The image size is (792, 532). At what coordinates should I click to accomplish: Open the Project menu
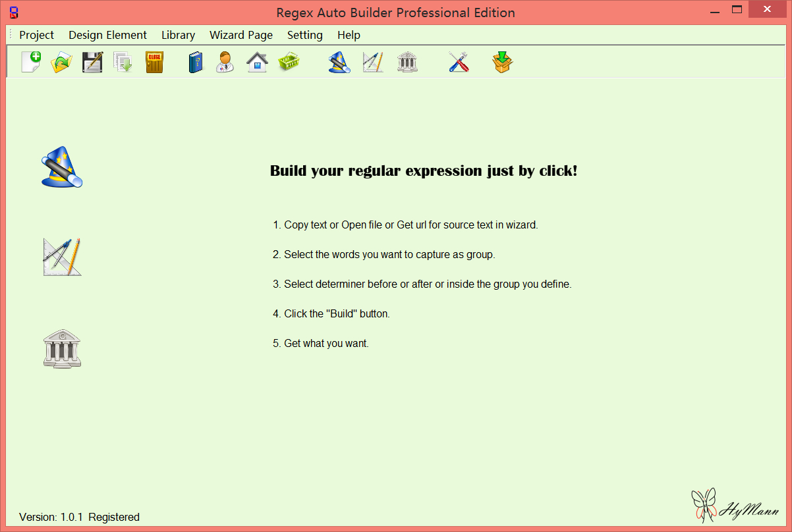pos(37,35)
